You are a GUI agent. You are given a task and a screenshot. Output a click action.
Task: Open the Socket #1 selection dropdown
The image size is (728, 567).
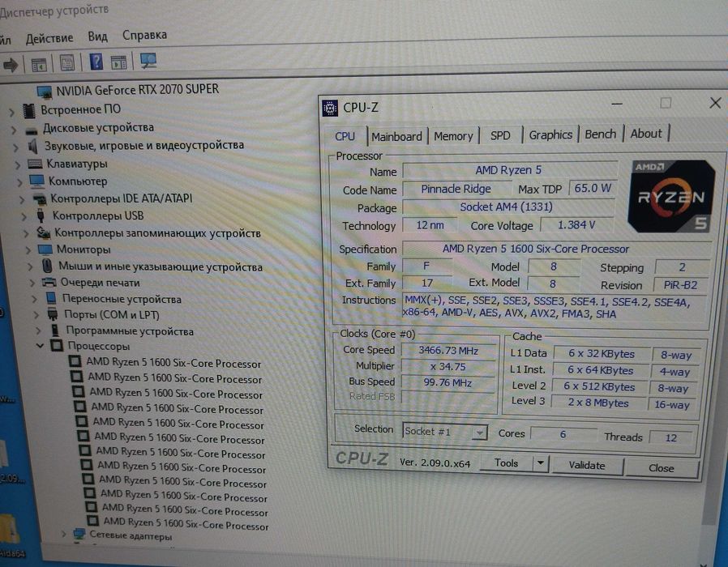(x=479, y=433)
